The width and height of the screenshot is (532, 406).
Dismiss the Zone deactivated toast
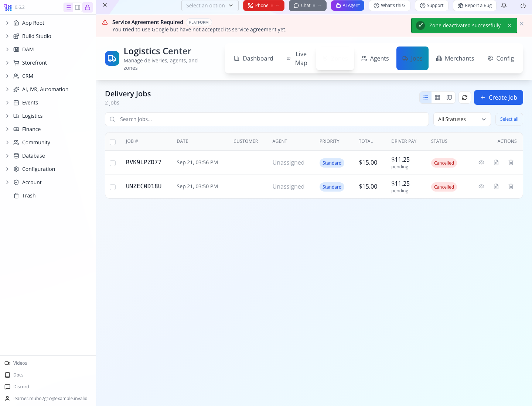pos(509,25)
